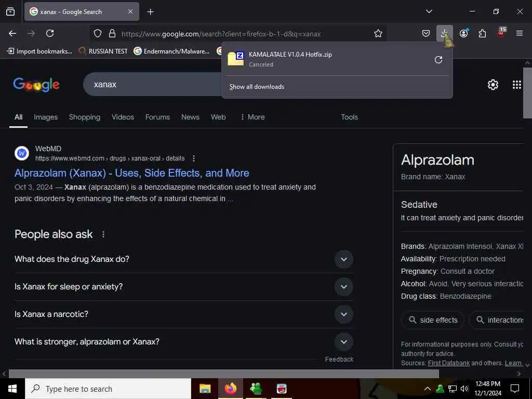The image size is (532, 399).
Task: Open Google apps grid
Action: [517, 85]
